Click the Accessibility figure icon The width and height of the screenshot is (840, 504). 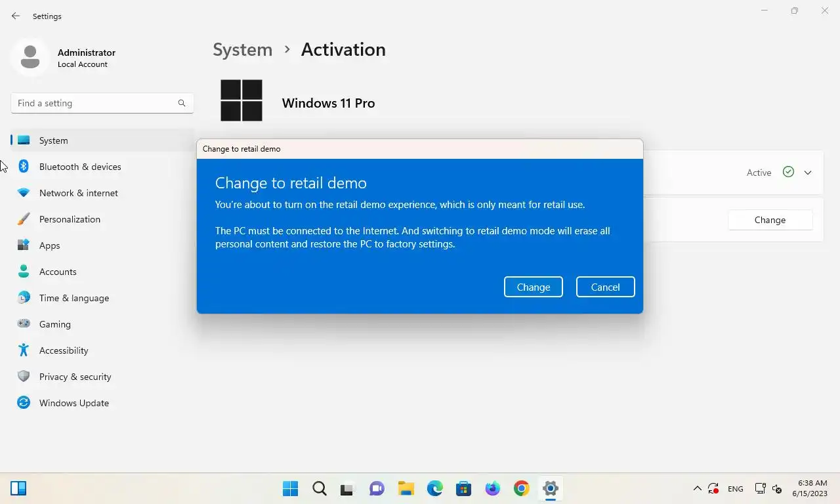pos(24,350)
